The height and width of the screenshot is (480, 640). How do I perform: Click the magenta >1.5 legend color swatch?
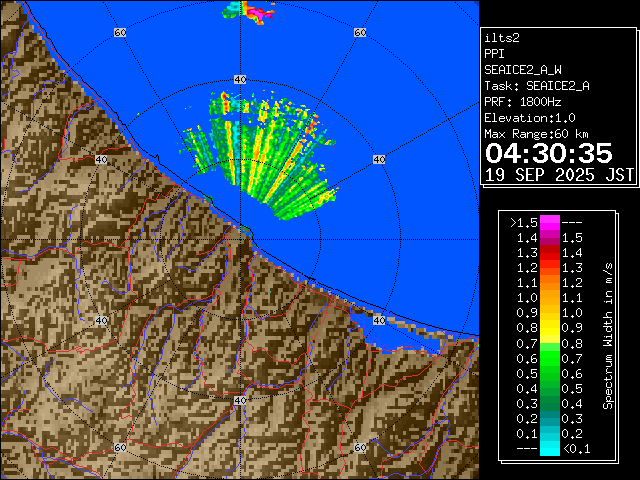coord(549,222)
